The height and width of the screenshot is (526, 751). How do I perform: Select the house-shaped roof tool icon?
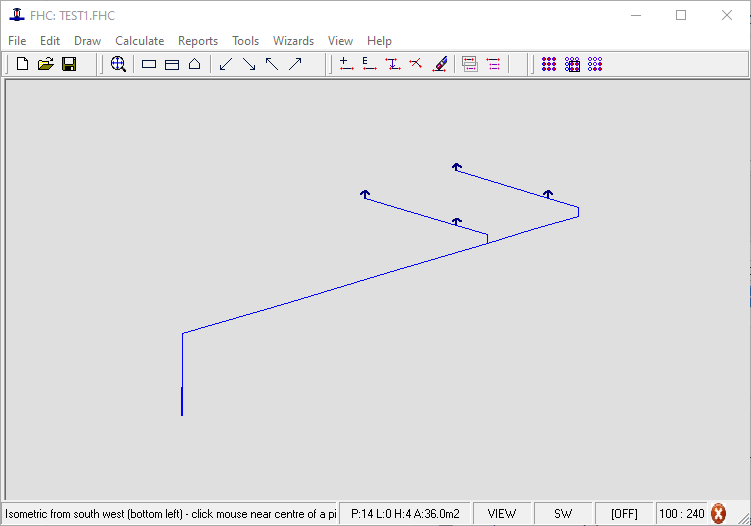coord(195,64)
